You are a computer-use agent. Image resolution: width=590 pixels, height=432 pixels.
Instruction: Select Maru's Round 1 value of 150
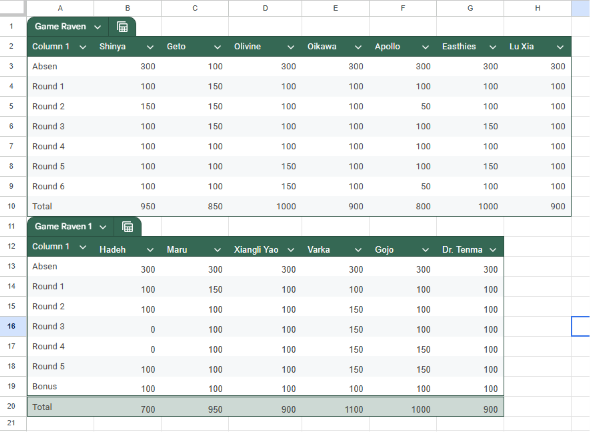coord(195,287)
